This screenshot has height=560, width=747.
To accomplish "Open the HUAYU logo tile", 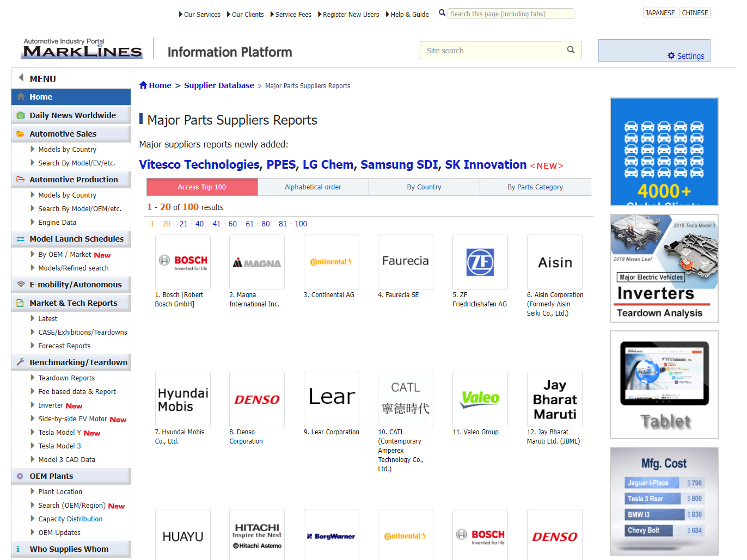I will point(183,534).
